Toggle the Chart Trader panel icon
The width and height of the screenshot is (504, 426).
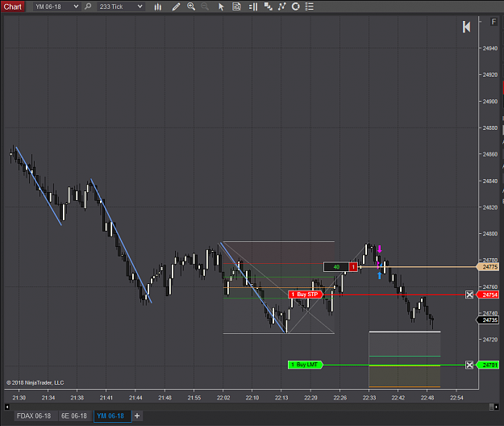pyautogui.click(x=253, y=6)
